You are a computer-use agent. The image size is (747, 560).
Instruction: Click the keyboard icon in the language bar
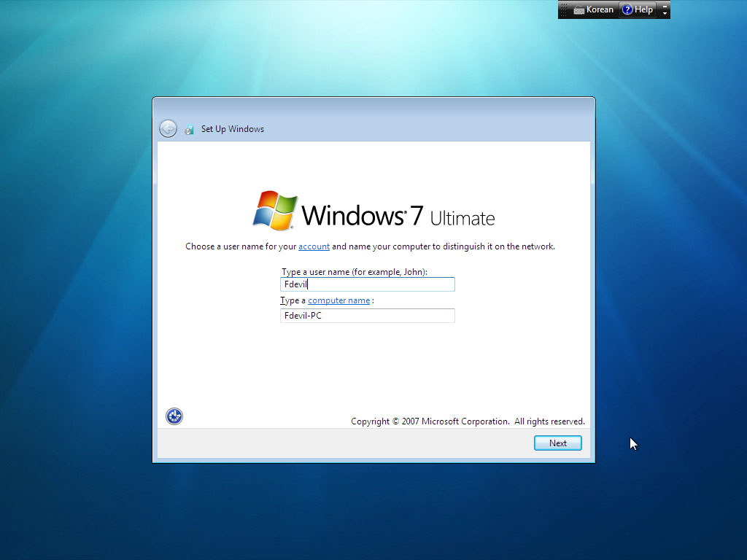click(x=578, y=10)
